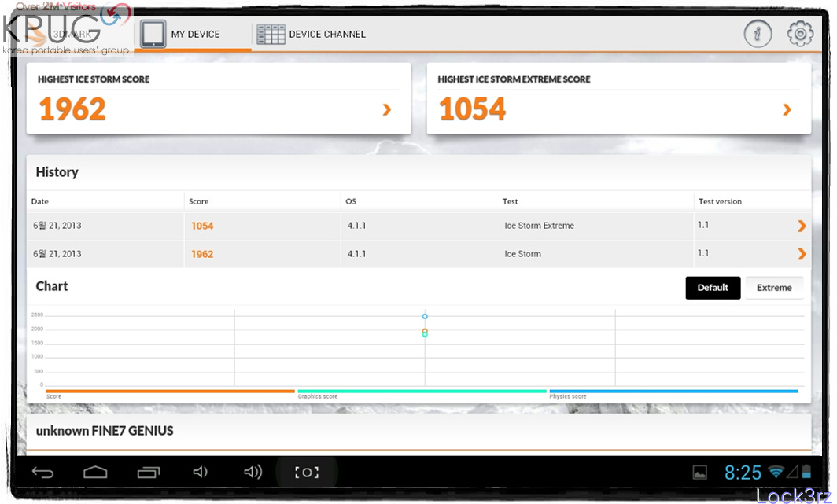Open the Highest Ice Storm Score chevron
The height and width of the screenshot is (504, 837).
[387, 109]
